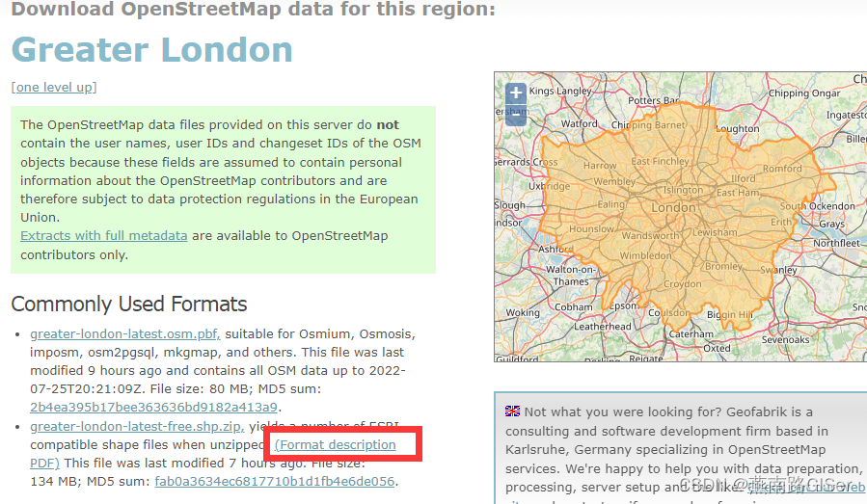Click the UK flag icon

click(x=512, y=411)
